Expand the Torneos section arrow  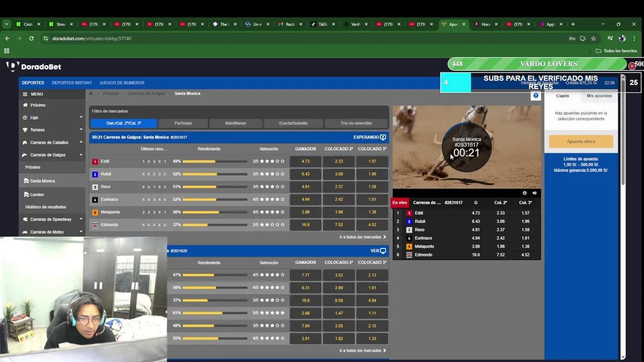pos(81,130)
